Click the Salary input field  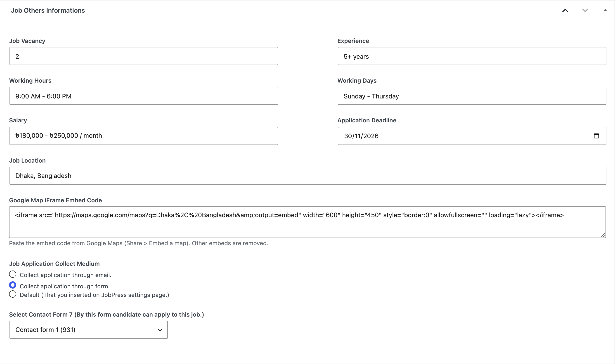[144, 136]
